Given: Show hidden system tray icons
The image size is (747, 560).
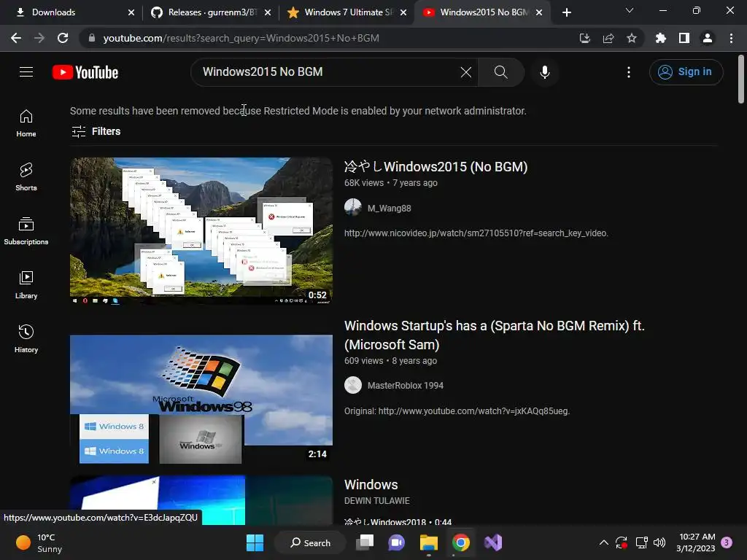Looking at the screenshot, I should (x=603, y=542).
